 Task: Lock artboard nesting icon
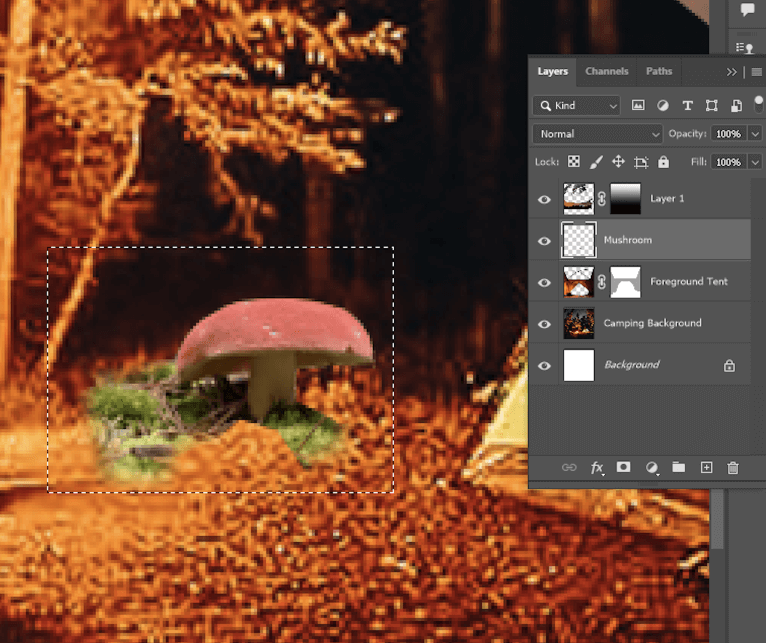tap(641, 162)
